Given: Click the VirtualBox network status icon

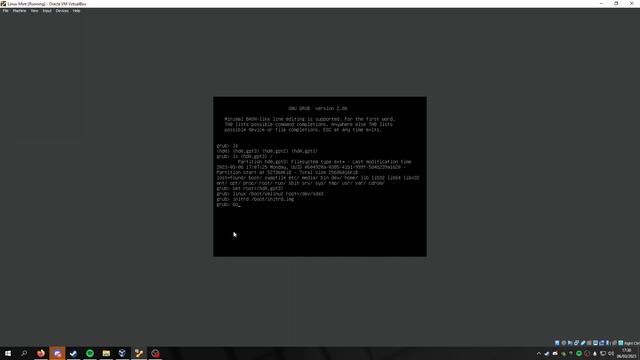Looking at the screenshot, I should (x=576, y=343).
